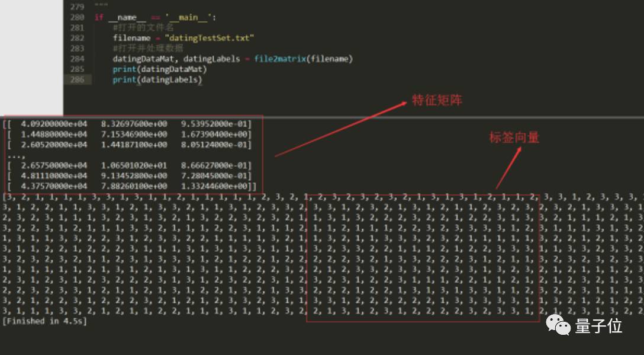The image size is (644, 355).
Task: Click output value 8.32697600e+00
Action: point(134,124)
